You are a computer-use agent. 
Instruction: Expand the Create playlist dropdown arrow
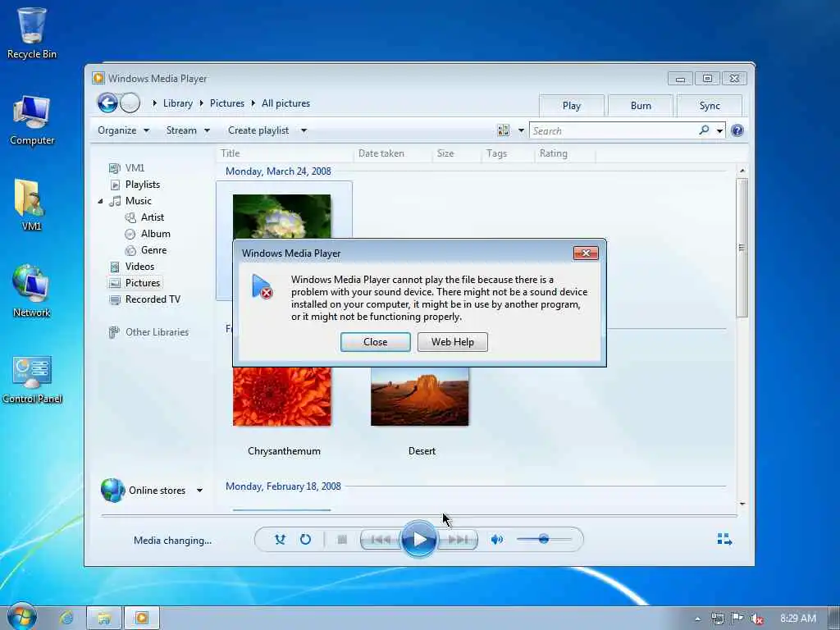click(304, 130)
